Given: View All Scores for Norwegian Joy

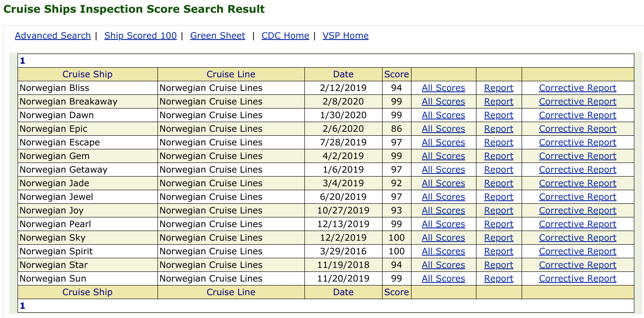Looking at the screenshot, I should pyautogui.click(x=444, y=210).
